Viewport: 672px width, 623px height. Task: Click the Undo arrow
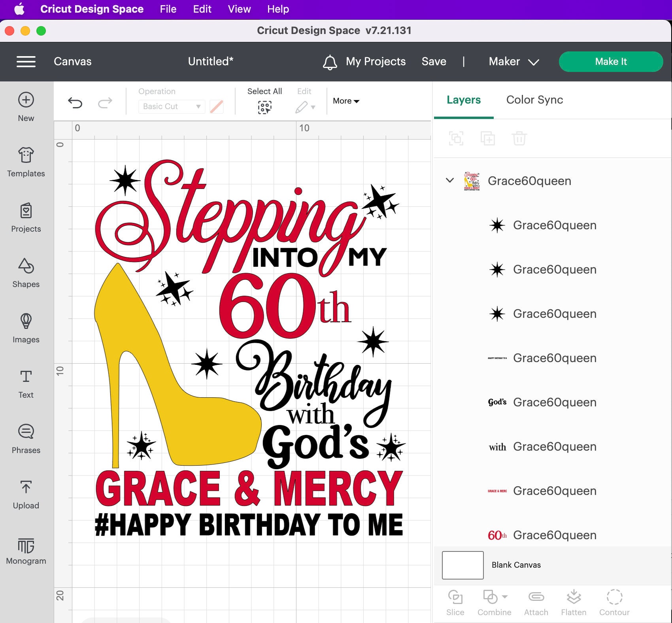pos(75,102)
